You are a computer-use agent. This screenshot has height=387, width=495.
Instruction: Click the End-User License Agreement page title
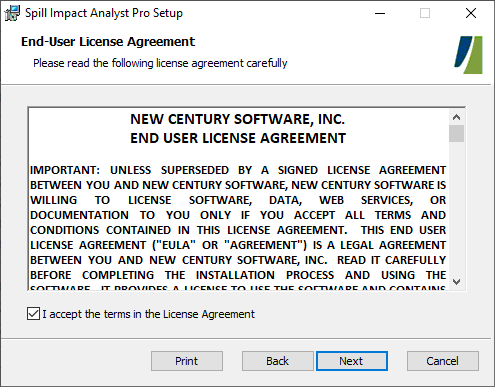click(x=108, y=42)
